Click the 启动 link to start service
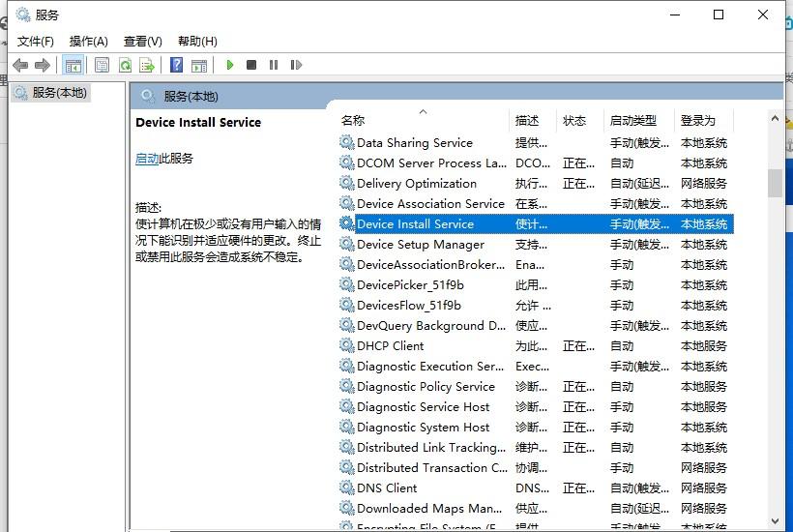 tap(147, 159)
